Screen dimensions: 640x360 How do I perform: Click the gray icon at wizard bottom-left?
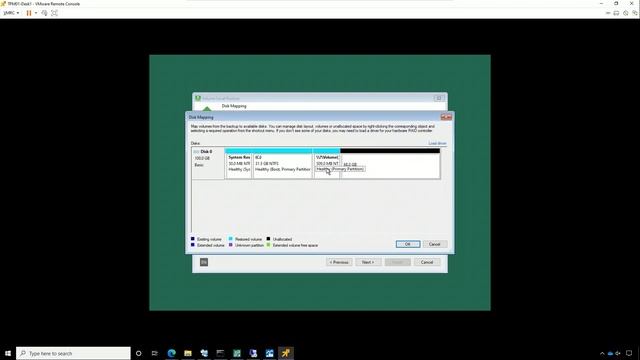pos(204,262)
